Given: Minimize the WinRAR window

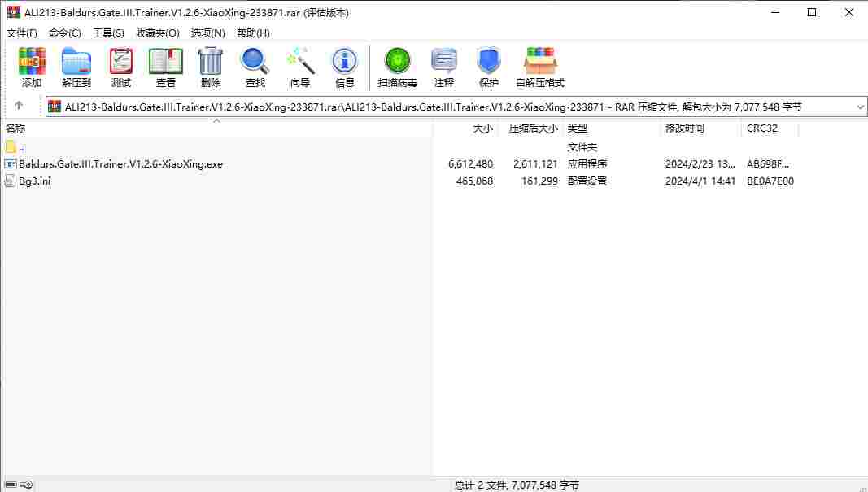Looking at the screenshot, I should click(775, 12).
